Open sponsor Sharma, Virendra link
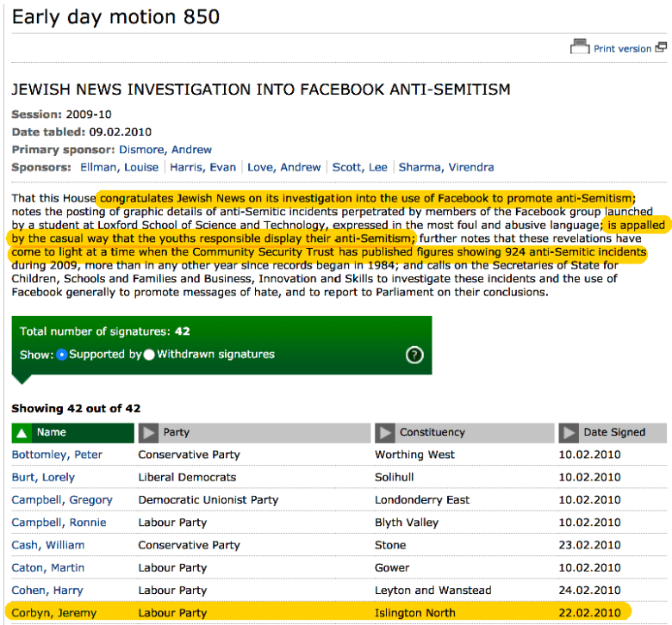This screenshot has height=625, width=672. pos(446,167)
